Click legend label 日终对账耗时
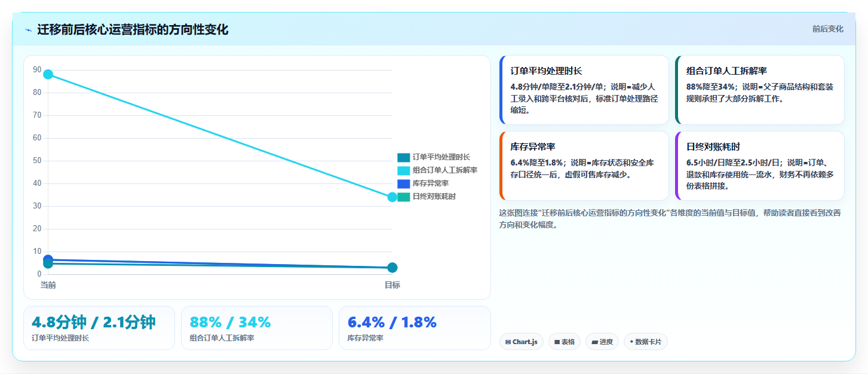This screenshot has height=374, width=868. (434, 197)
